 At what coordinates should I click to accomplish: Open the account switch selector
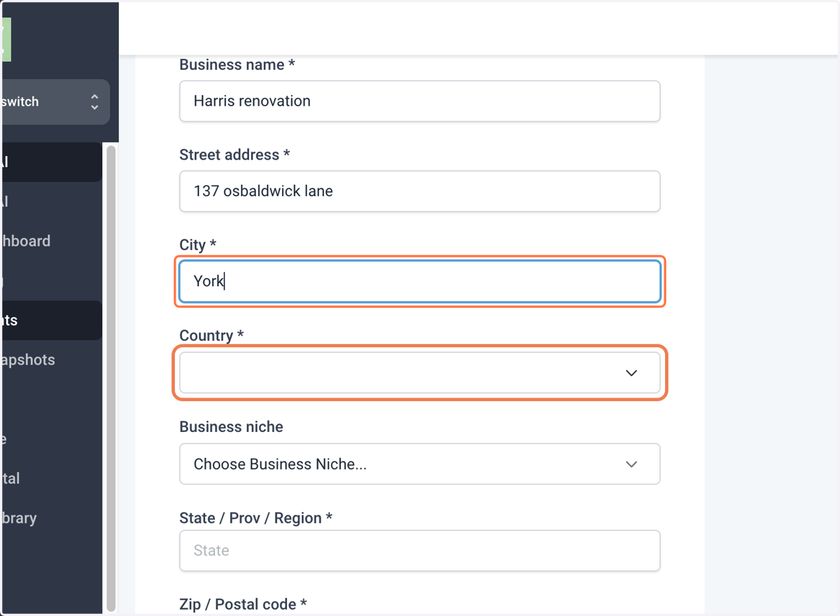55,102
